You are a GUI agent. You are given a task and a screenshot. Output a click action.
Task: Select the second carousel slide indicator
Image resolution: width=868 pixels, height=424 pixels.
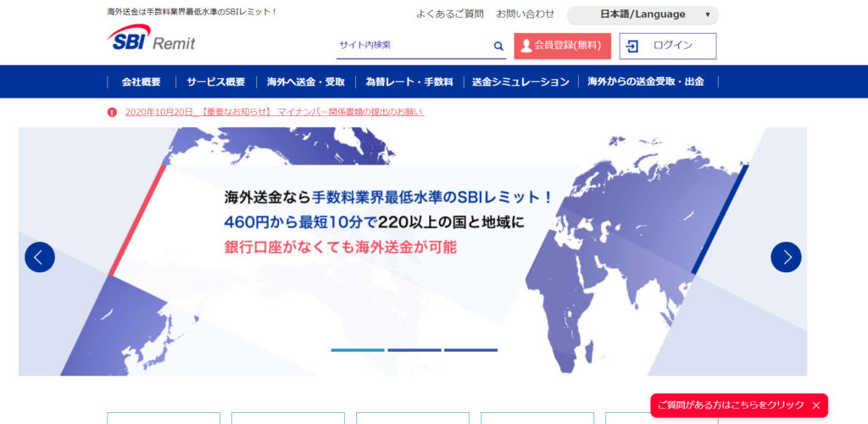(414, 350)
